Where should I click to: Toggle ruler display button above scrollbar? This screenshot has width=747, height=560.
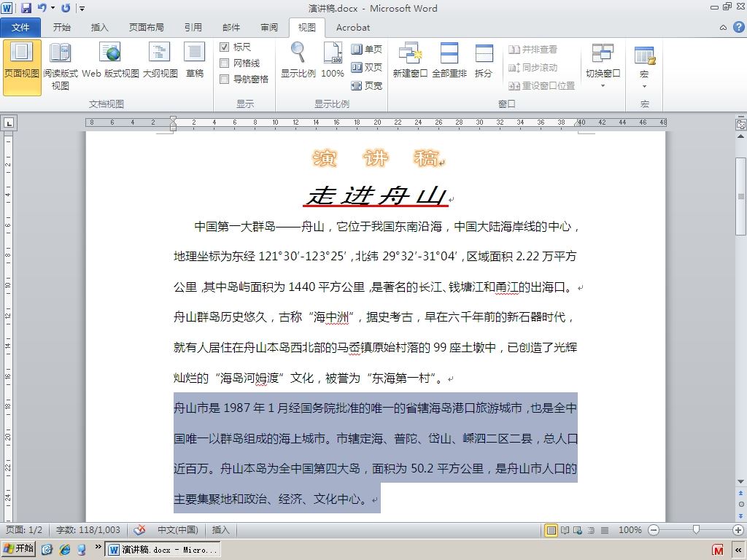[741, 124]
